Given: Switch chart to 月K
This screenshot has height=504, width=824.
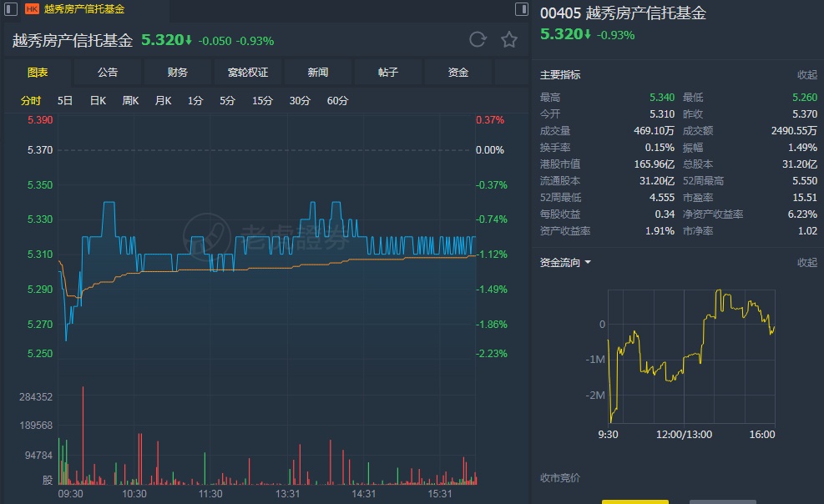Looking at the screenshot, I should point(163,101).
